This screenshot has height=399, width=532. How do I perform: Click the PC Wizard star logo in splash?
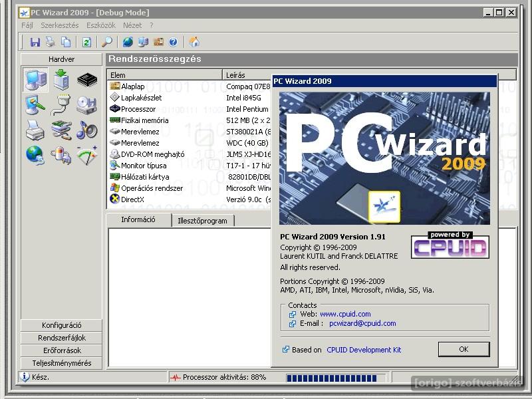tap(384, 206)
